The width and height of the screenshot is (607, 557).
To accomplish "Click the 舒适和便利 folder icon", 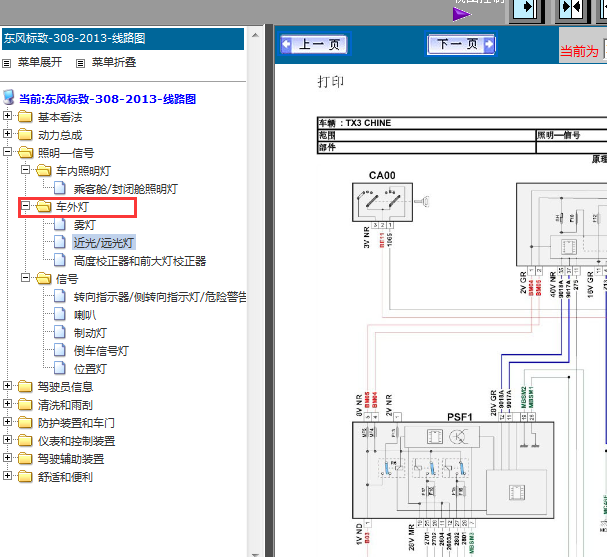I will click(x=25, y=476).
